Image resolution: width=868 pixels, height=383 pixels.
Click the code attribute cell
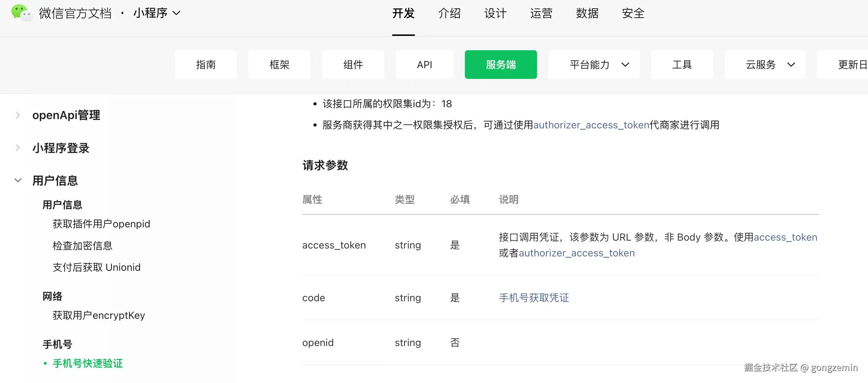(x=314, y=298)
